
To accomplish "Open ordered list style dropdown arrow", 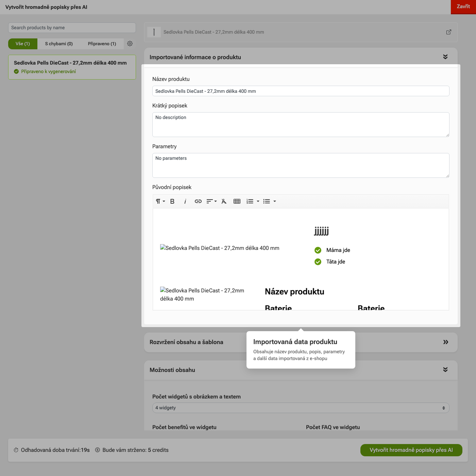I will pyautogui.click(x=258, y=201).
